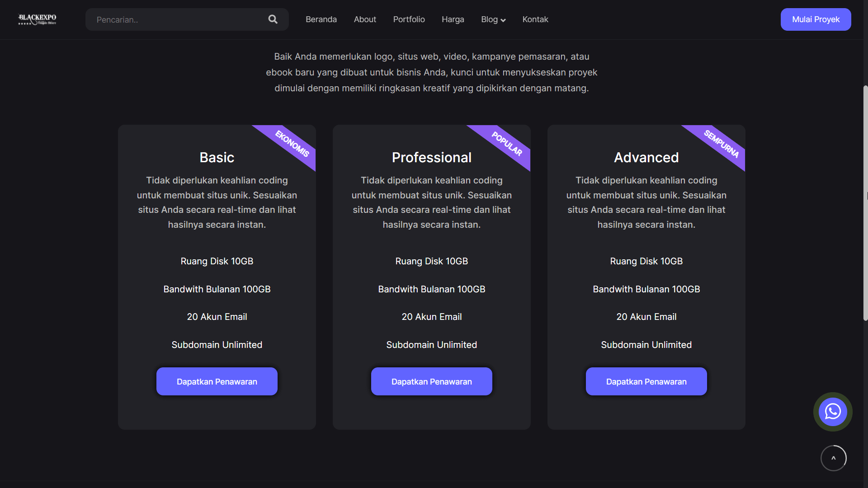Click the scroll-to-top arrow
Image resolution: width=868 pixels, height=488 pixels.
coord(833,458)
